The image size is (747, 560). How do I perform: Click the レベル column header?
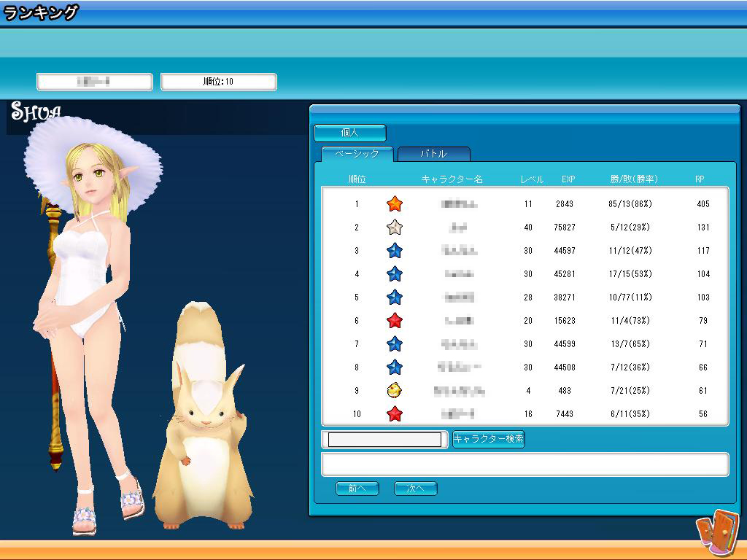[532, 179]
